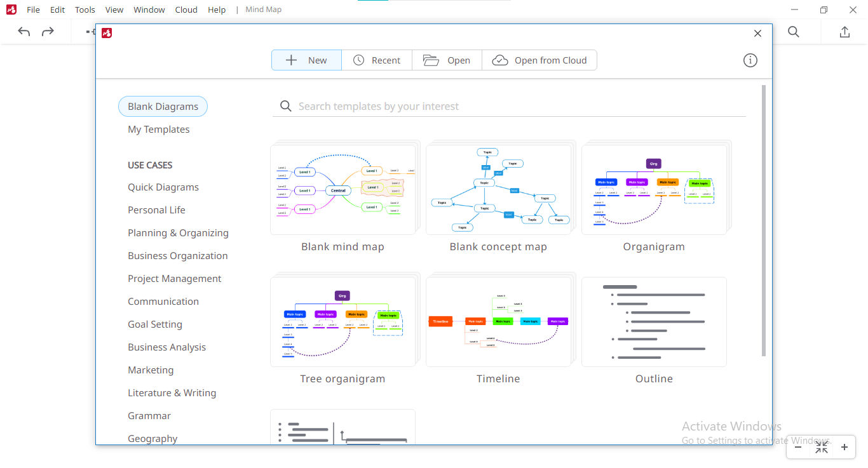Screen dimensions: 868x468
Task: Open My Templates category
Action: tap(159, 130)
